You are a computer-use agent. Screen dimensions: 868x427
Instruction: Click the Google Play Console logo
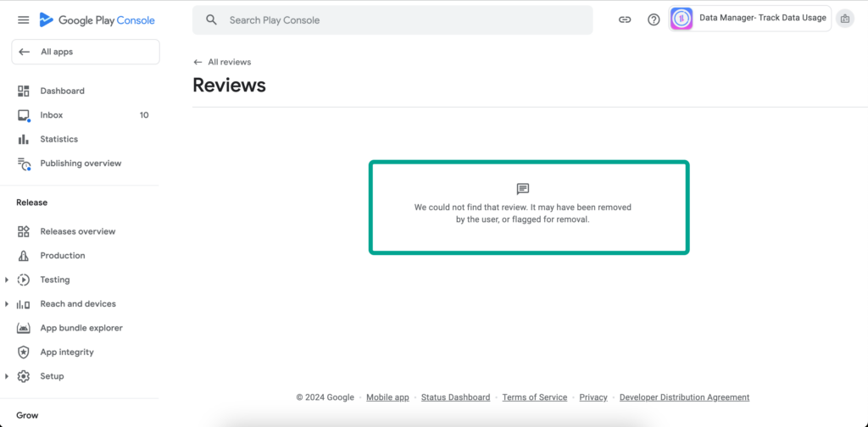click(97, 19)
